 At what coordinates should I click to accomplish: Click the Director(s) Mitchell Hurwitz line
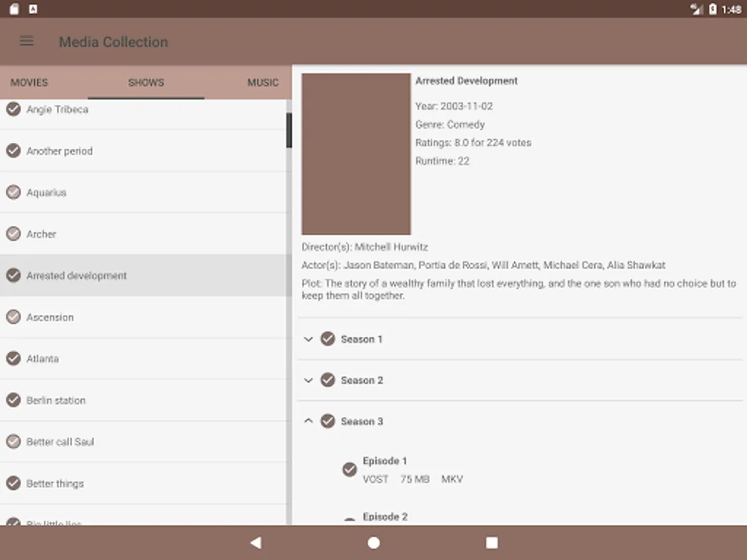point(365,247)
